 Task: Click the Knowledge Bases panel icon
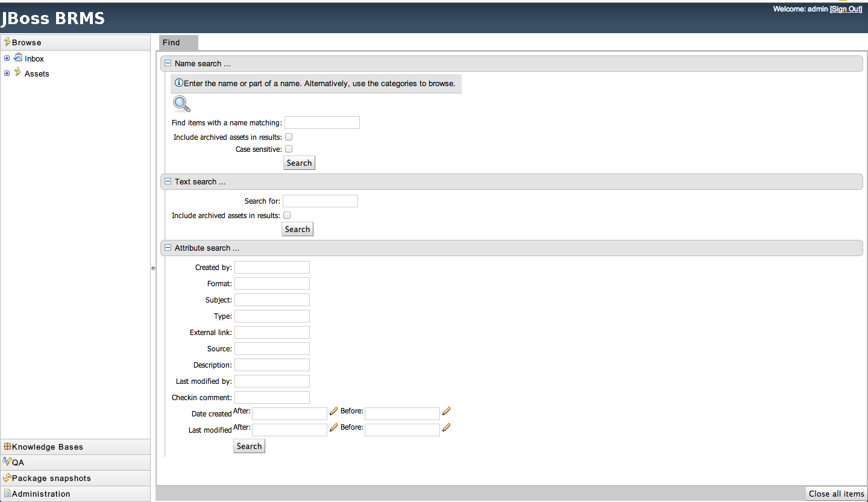(7, 447)
